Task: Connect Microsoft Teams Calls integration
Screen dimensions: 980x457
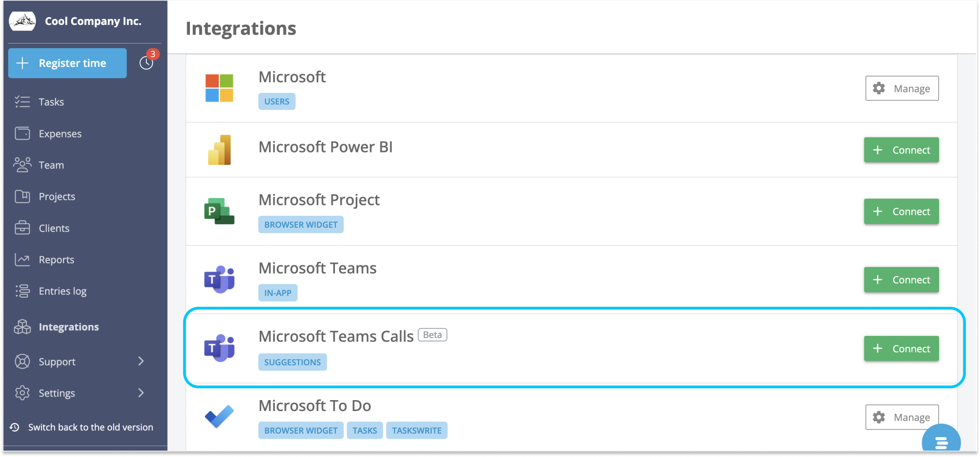Action: [901, 348]
